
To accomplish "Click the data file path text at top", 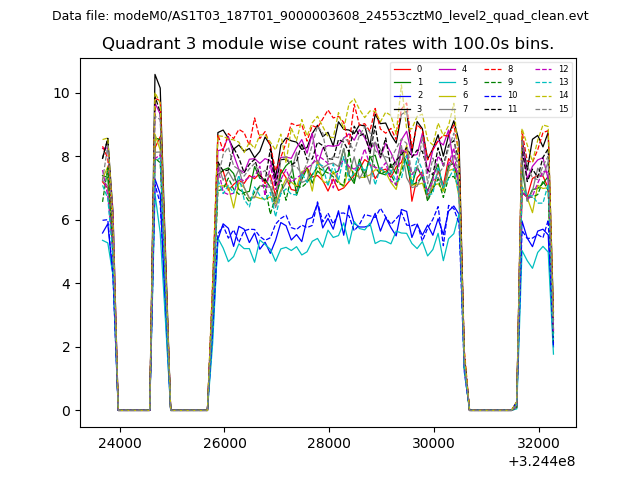I will [320, 16].
